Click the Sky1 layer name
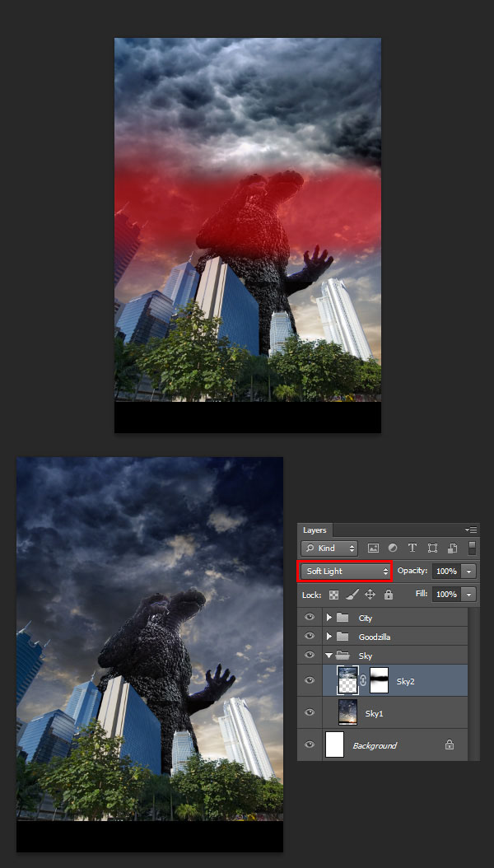494x868 pixels. 375,713
